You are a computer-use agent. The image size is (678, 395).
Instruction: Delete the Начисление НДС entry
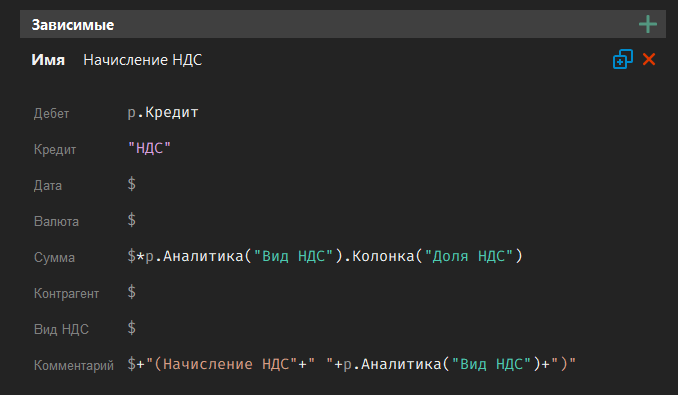click(649, 59)
